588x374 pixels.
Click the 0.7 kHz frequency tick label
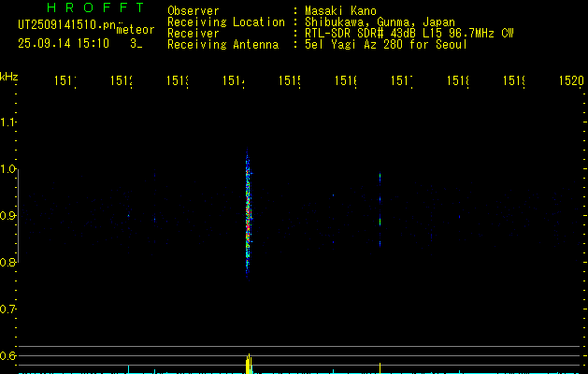pyautogui.click(x=7, y=309)
